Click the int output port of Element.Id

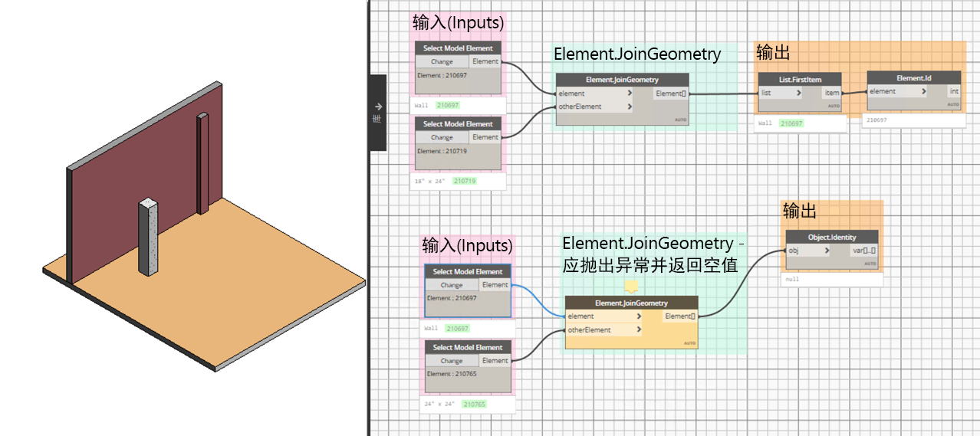tap(954, 91)
